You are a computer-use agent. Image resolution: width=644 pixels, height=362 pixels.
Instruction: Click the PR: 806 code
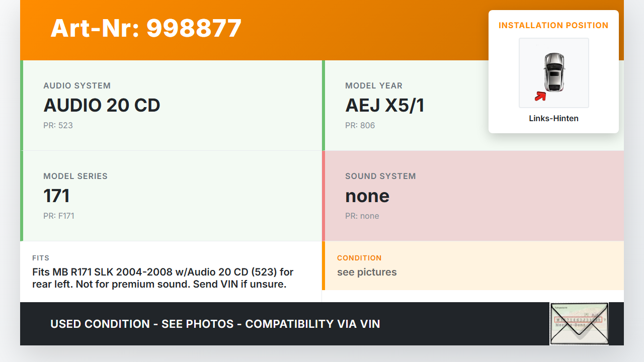pos(360,125)
